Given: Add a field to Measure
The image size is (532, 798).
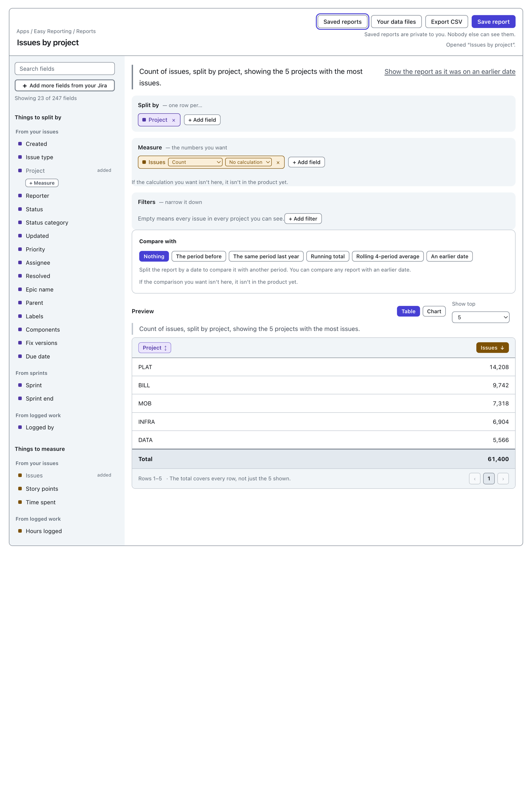Looking at the screenshot, I should click(306, 162).
